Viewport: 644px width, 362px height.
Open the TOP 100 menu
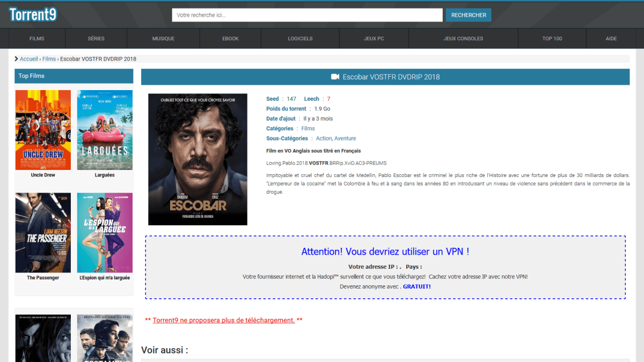point(552,39)
